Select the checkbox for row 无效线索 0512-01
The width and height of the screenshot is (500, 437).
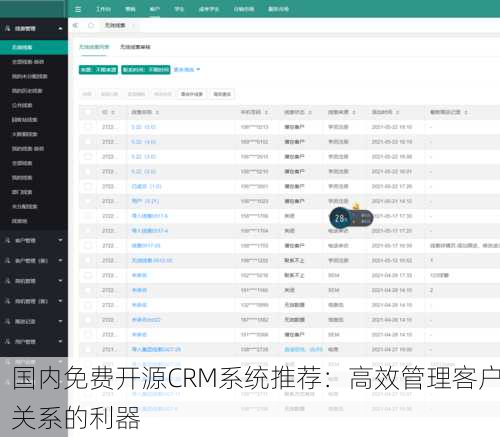point(88,260)
